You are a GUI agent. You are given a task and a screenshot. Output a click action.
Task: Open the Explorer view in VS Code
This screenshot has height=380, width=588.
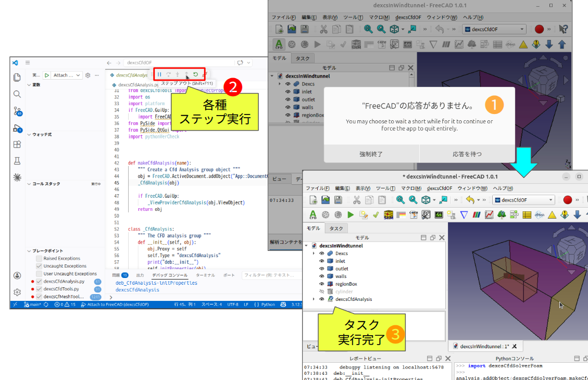click(17, 78)
